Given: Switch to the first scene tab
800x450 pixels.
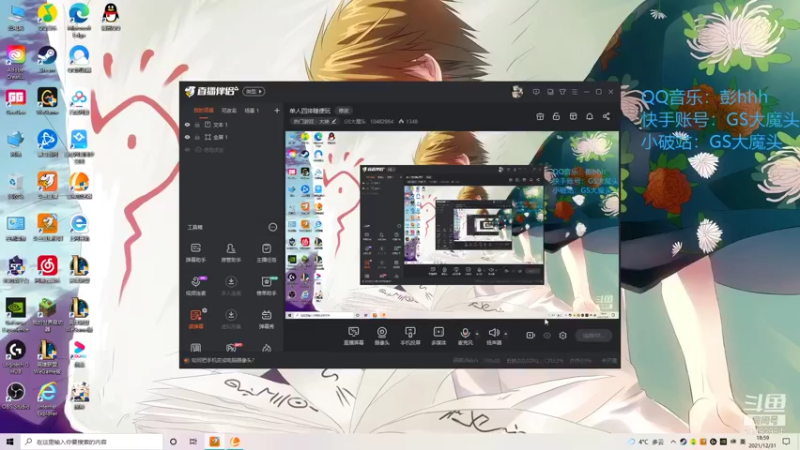Looking at the screenshot, I should (x=203, y=110).
